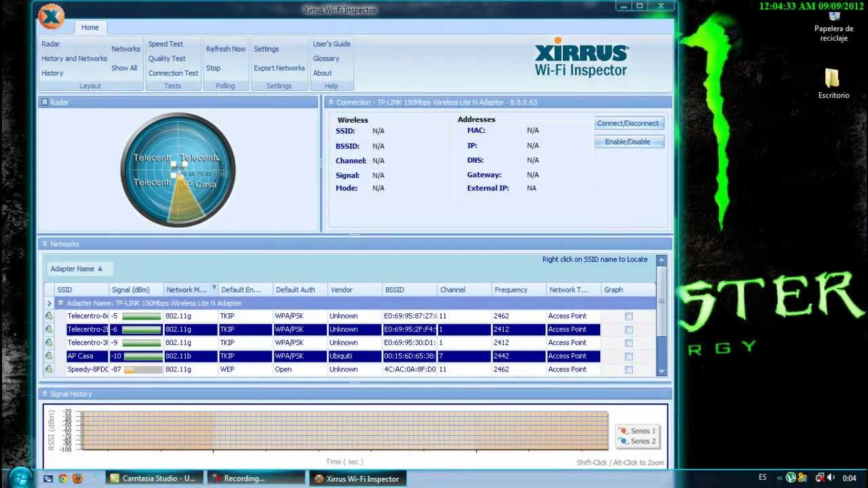The height and width of the screenshot is (488, 868).
Task: Click the ES language indicator
Action: [x=763, y=478]
